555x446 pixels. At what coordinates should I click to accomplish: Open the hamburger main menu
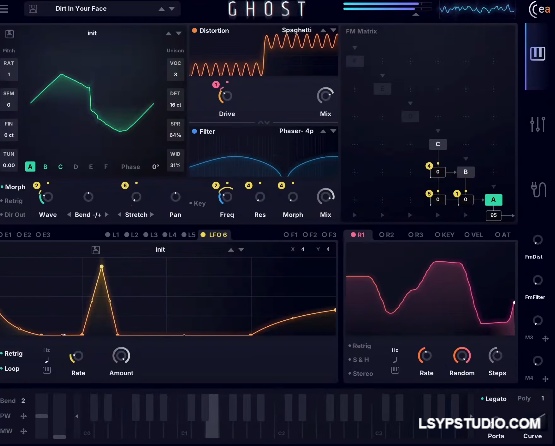pyautogui.click(x=4, y=8)
